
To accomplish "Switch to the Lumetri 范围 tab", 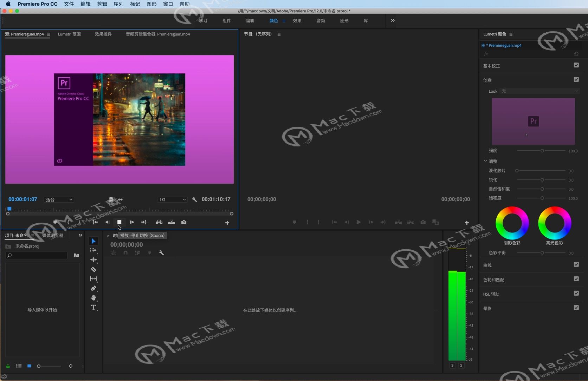I will click(69, 34).
